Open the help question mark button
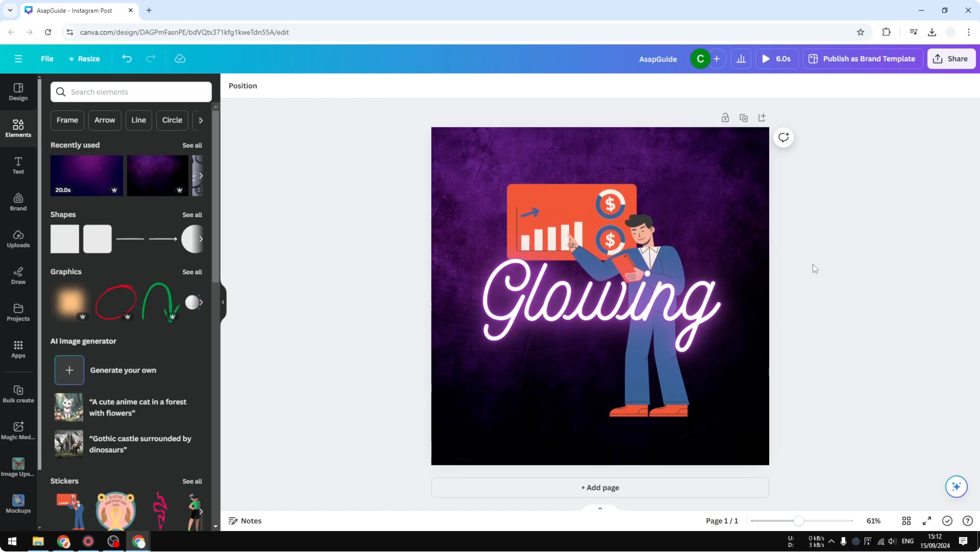 point(968,521)
